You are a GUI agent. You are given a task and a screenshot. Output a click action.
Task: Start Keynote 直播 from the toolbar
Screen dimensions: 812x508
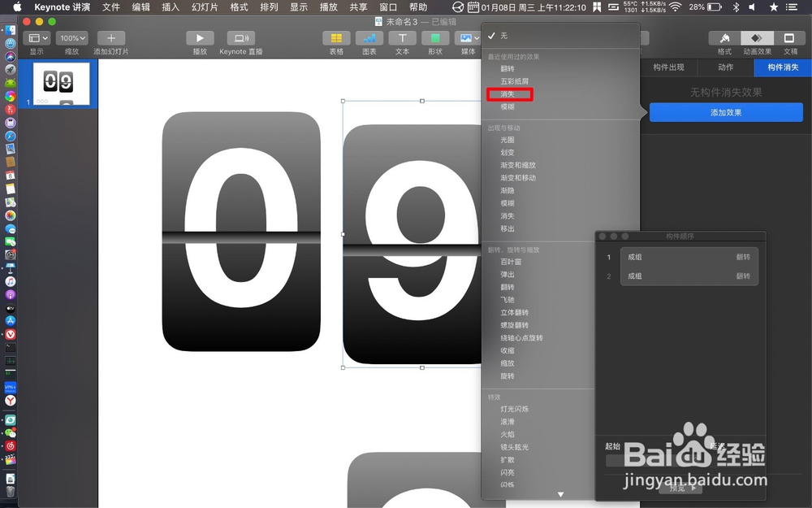tap(241, 38)
